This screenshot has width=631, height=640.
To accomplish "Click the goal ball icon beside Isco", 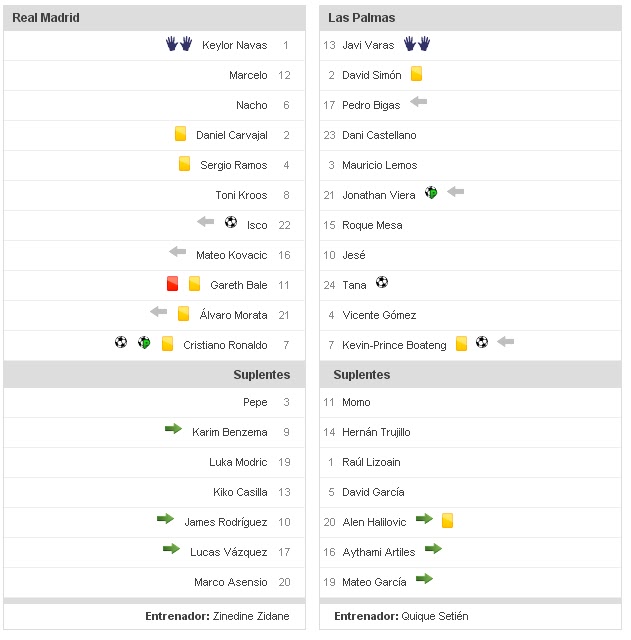I will (231, 222).
